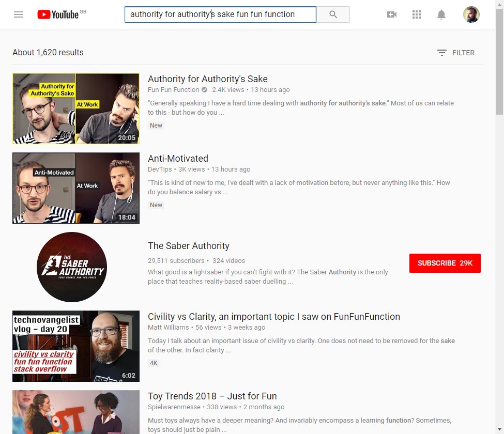Click description starting 'What good is a lightsaber'
Viewport: 504px width, 434px height.
268,276
